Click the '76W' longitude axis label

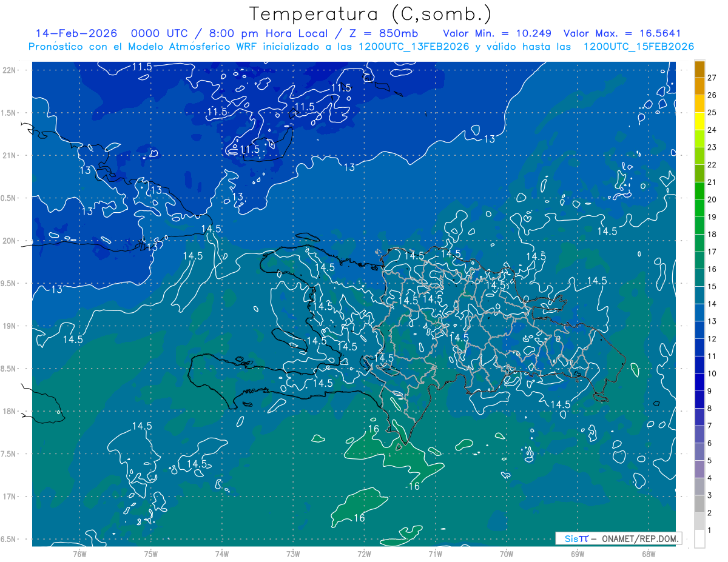click(80, 554)
